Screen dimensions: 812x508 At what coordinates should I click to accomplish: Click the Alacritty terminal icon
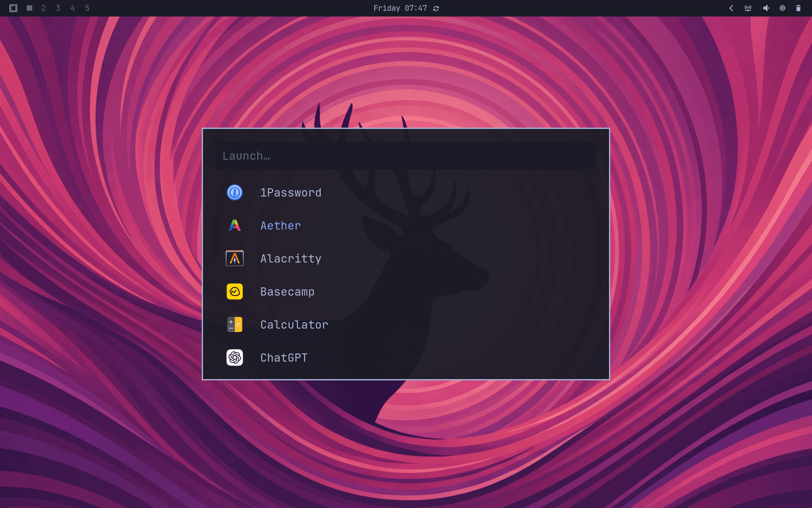point(234,258)
